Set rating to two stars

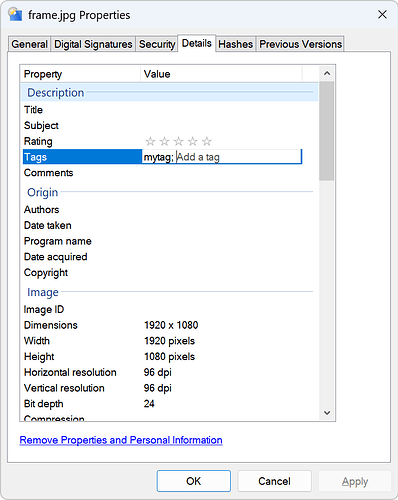[x=164, y=141]
